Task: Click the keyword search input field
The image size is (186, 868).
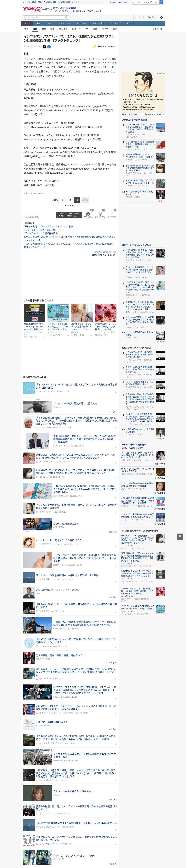Action: [44, 18]
